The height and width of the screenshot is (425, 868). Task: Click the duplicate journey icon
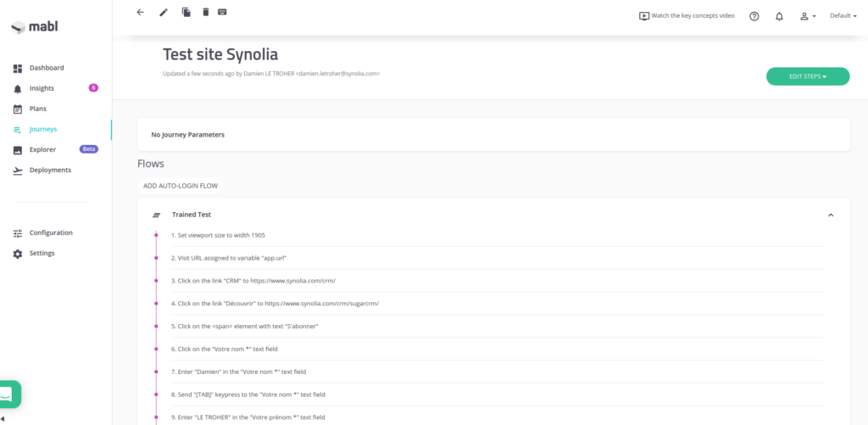tap(186, 12)
